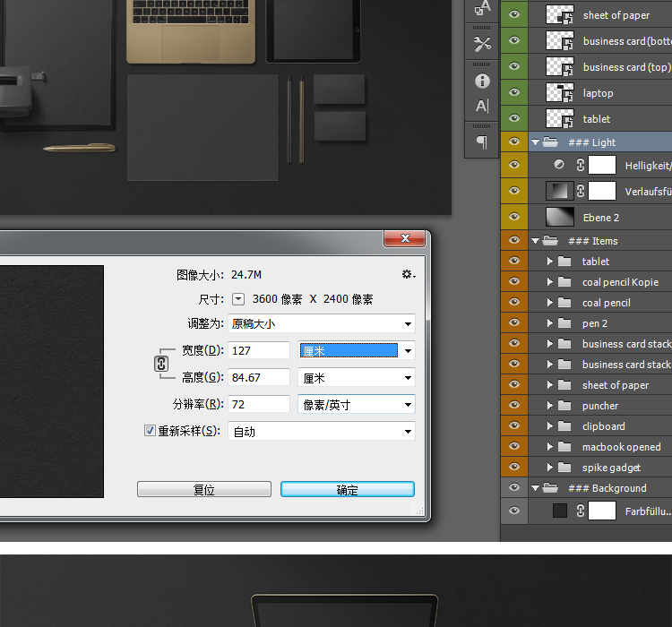Click the mask link icon on Verlaufsfüllung layer
Screen dimensions: 672x627
(581, 191)
